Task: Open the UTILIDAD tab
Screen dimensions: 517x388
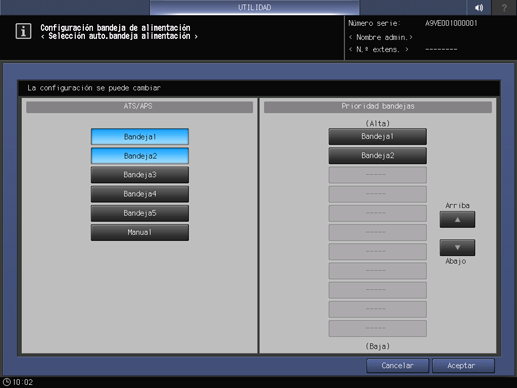Action: point(254,7)
